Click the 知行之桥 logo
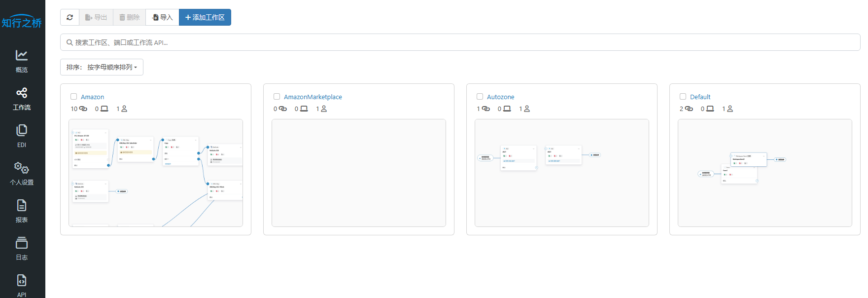Viewport: 868px width, 298px height. (22, 21)
